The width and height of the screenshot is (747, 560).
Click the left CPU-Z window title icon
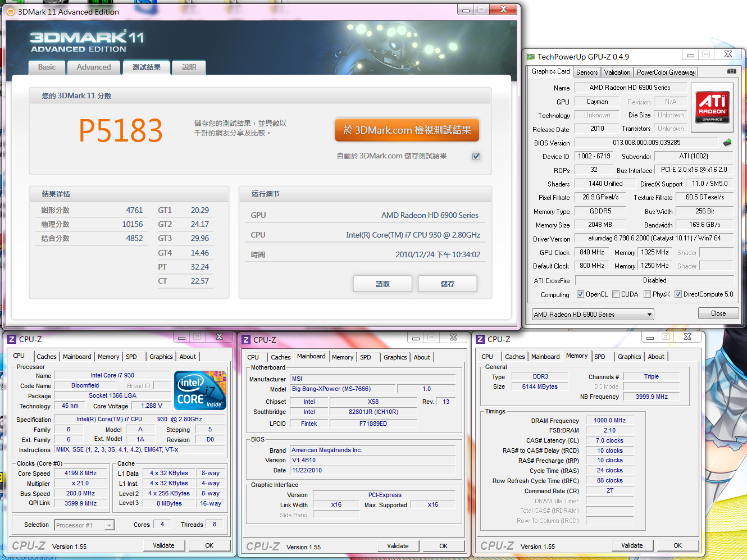[11, 339]
